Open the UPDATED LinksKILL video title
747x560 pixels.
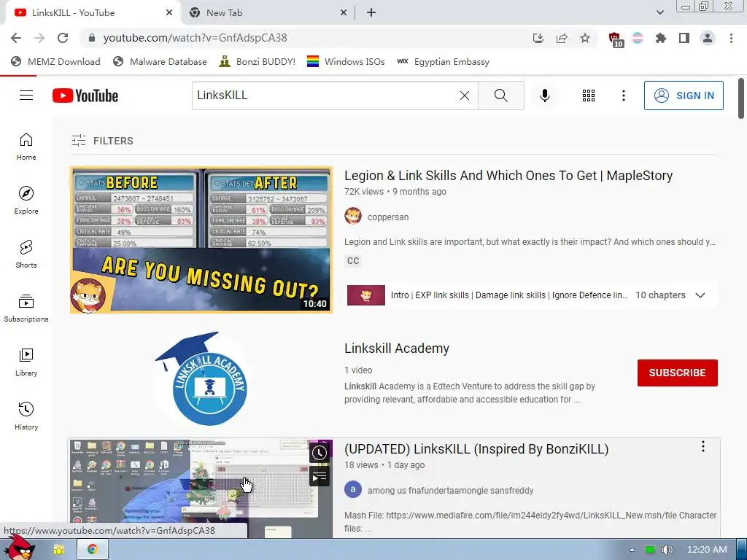pos(476,449)
